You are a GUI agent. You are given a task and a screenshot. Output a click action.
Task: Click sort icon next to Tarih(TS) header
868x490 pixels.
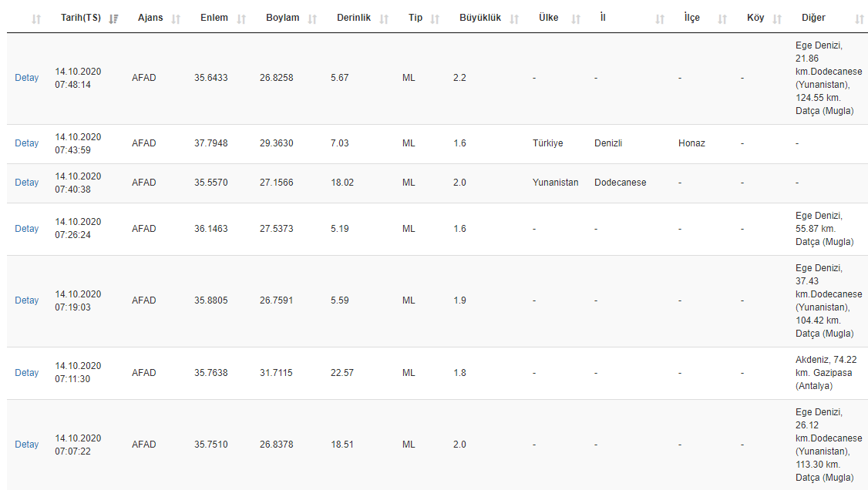[114, 18]
